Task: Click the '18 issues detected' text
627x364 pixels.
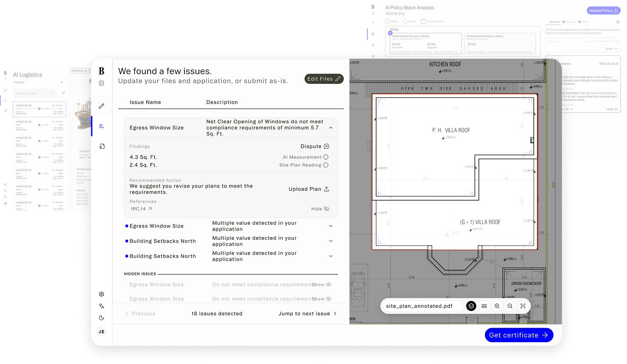Action: [217, 313]
